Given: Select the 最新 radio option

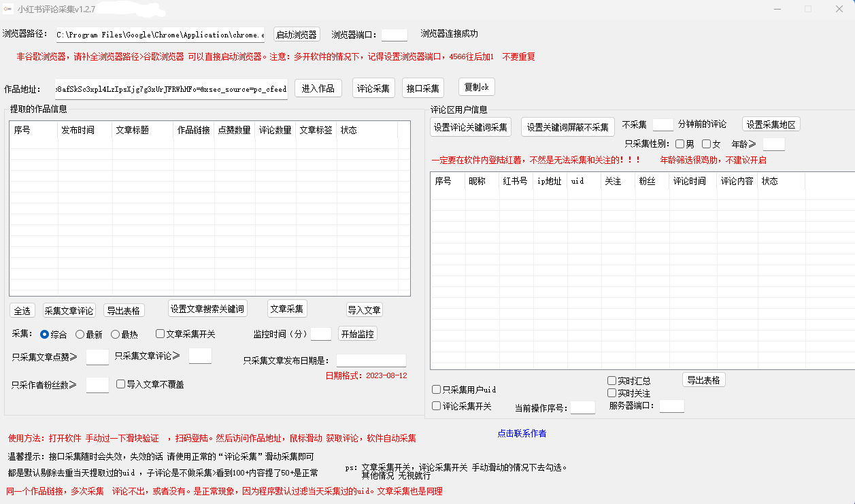Looking at the screenshot, I should point(80,335).
